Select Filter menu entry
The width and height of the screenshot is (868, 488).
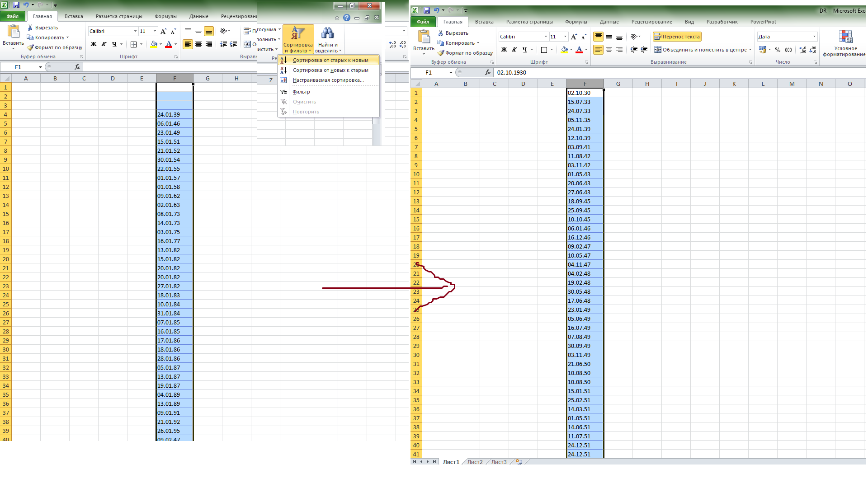329,92
